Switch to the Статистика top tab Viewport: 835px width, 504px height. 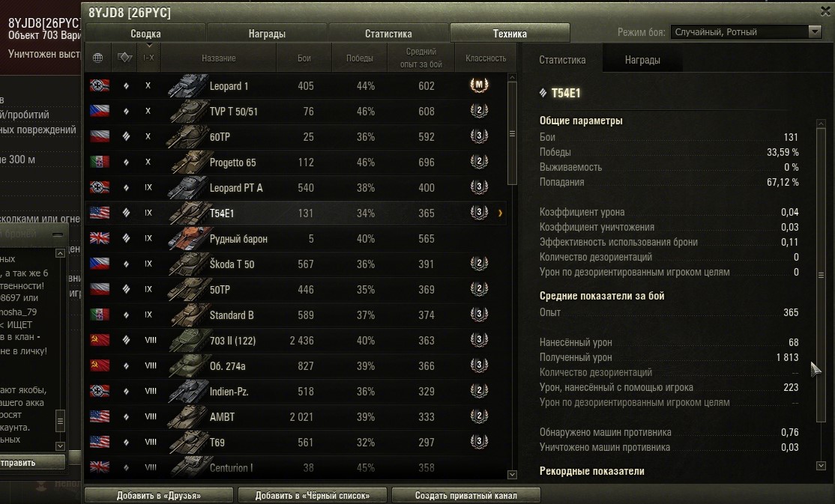pos(388,34)
